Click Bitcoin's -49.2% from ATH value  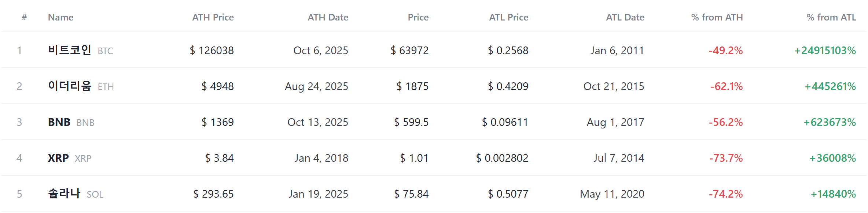click(x=726, y=50)
